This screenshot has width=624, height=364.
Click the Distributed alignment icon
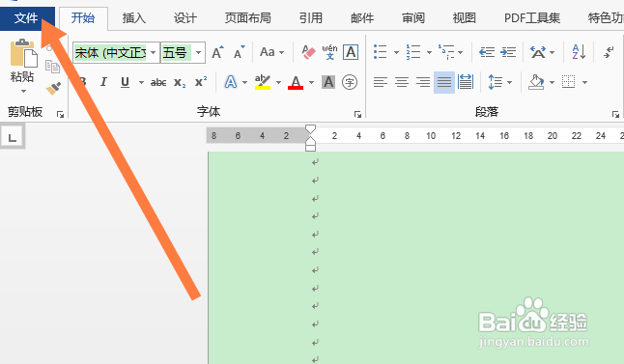pyautogui.click(x=466, y=82)
